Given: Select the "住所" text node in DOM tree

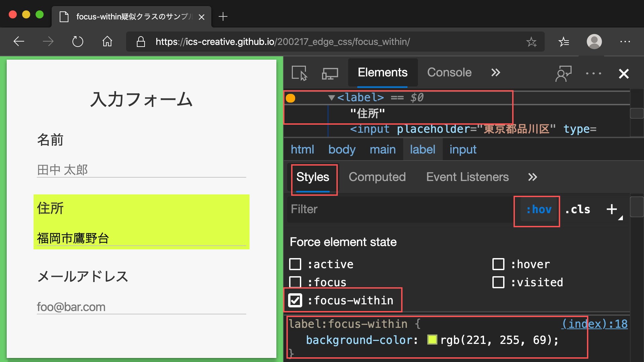Looking at the screenshot, I should point(367,113).
